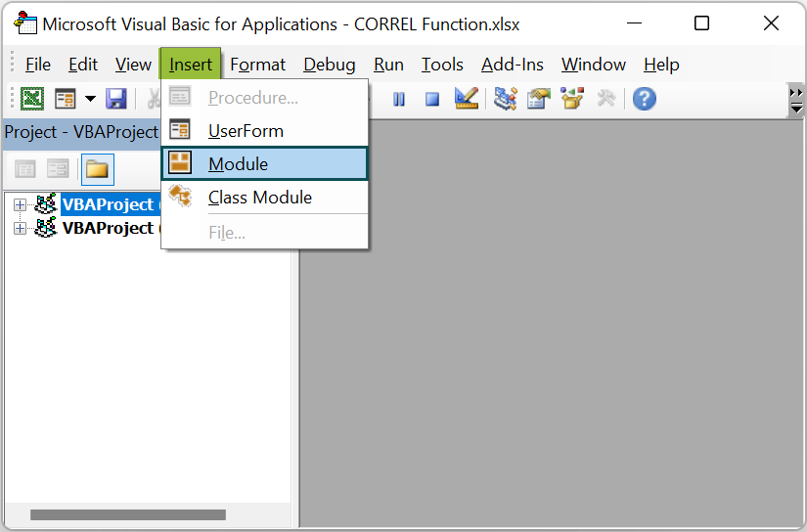807x532 pixels.
Task: Click the Project - VBAProject pane title
Action: coord(81,132)
